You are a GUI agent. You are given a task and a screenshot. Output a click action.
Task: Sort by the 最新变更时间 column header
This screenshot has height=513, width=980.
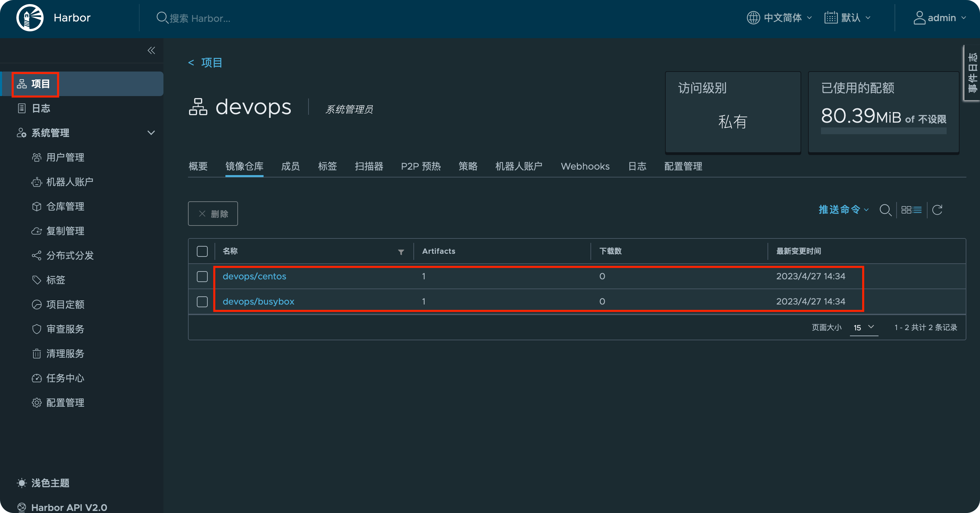coord(799,251)
